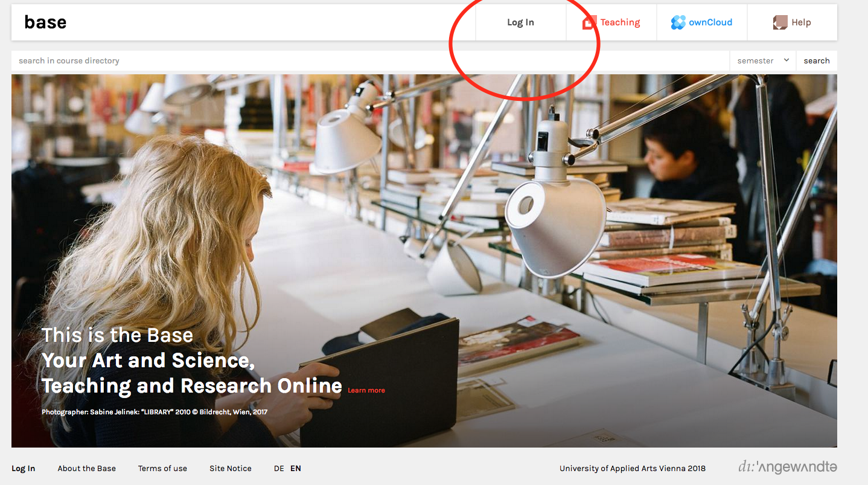868x485 pixels.
Task: Follow the red Learn more link
Action: (366, 390)
